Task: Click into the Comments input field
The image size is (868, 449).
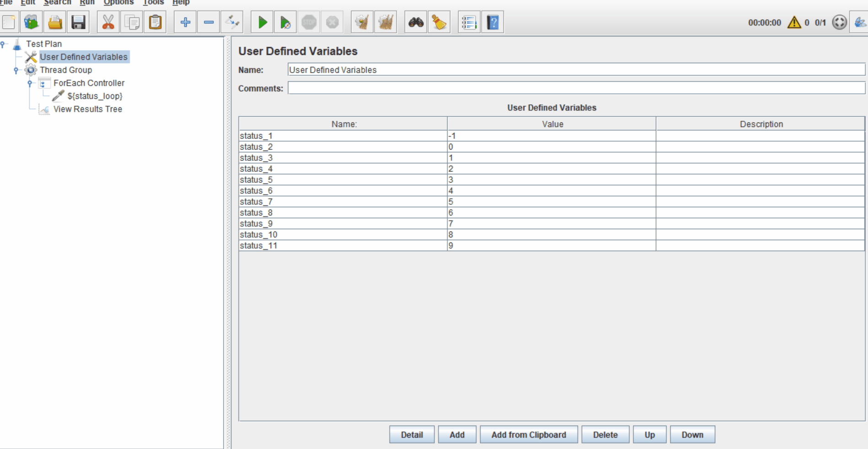Action: point(577,88)
